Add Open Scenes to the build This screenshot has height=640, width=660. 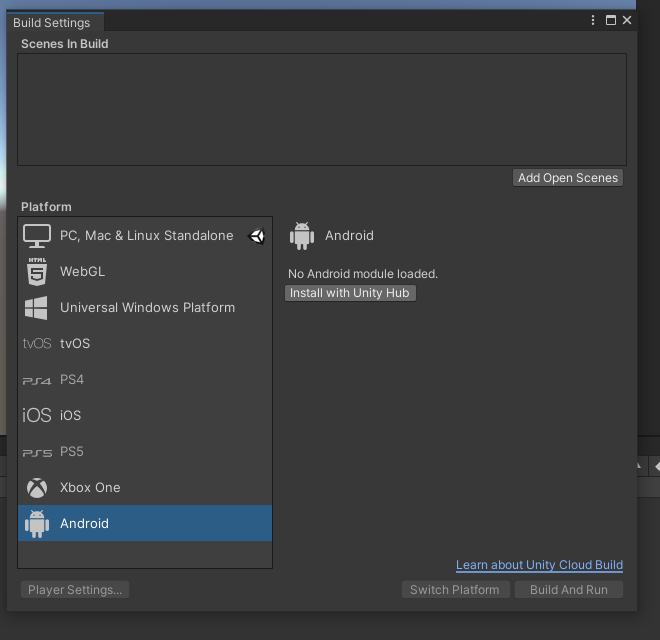pos(568,178)
